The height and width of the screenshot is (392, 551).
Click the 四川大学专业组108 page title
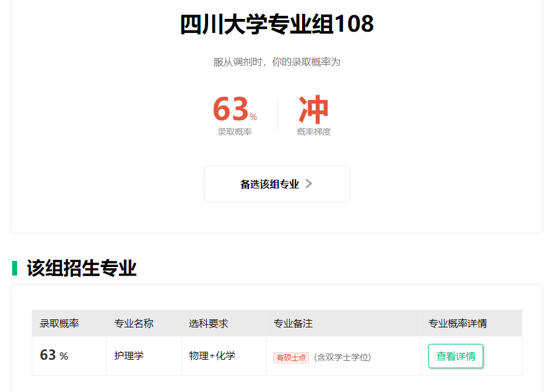276,24
